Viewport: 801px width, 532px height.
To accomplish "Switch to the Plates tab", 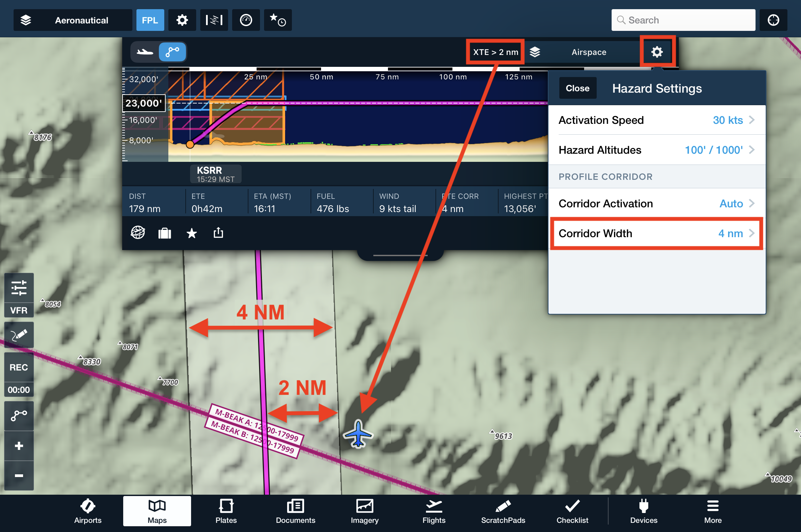I will [226, 511].
